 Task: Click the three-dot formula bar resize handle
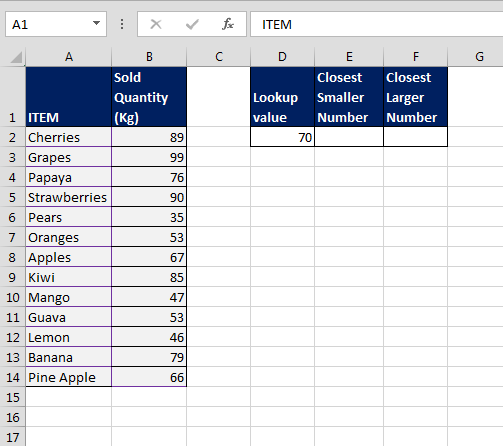tap(122, 24)
